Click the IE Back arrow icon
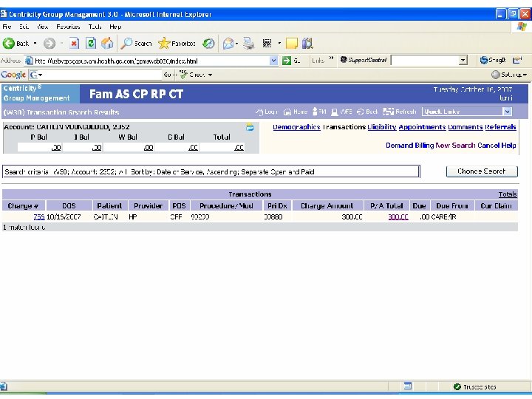The height and width of the screenshot is (399, 532). click(9, 44)
